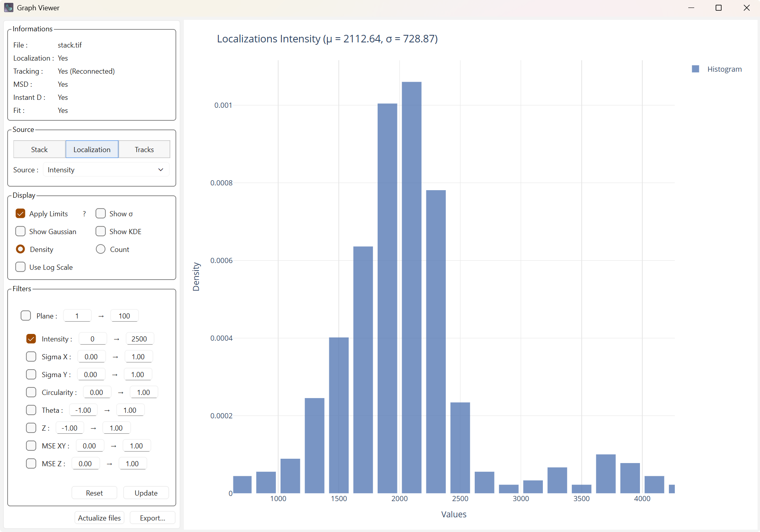Click the Intensity maximum field showing 2500

[139, 339]
